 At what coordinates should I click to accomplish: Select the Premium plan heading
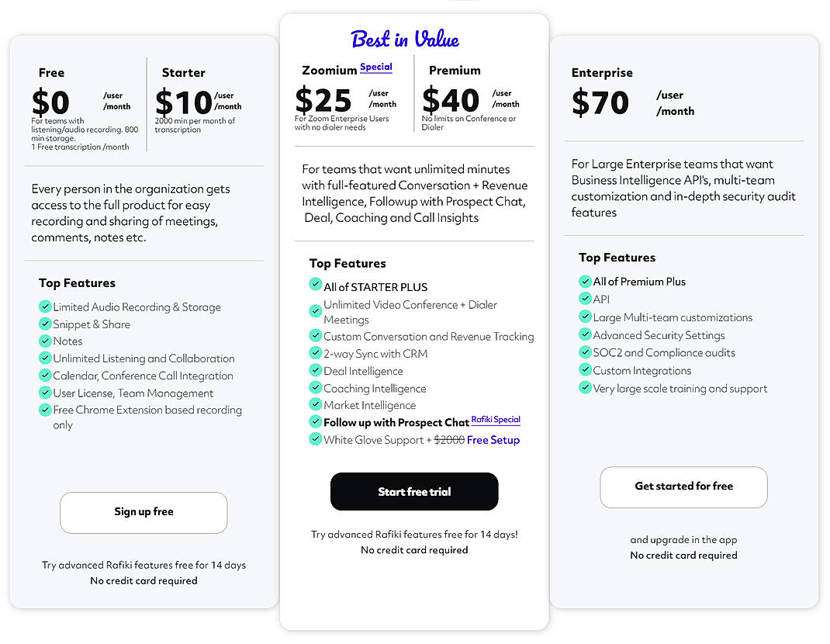[x=455, y=70]
